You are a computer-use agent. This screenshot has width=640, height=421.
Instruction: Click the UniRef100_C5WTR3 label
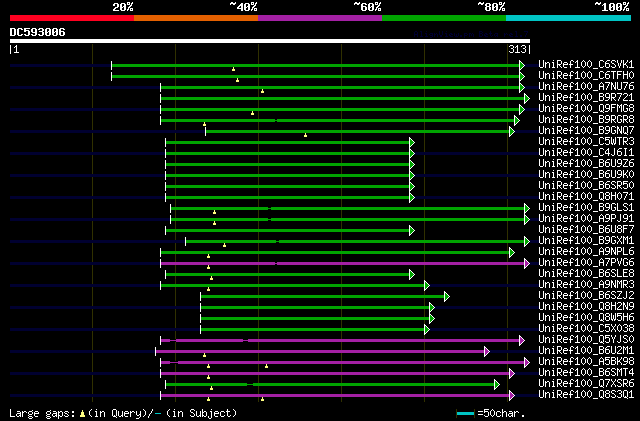tap(586, 142)
